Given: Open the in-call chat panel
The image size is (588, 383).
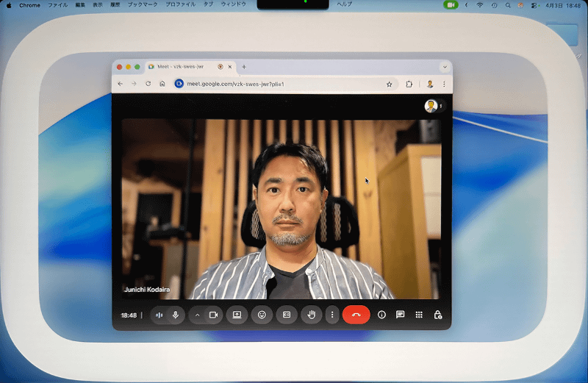Looking at the screenshot, I should [x=400, y=315].
